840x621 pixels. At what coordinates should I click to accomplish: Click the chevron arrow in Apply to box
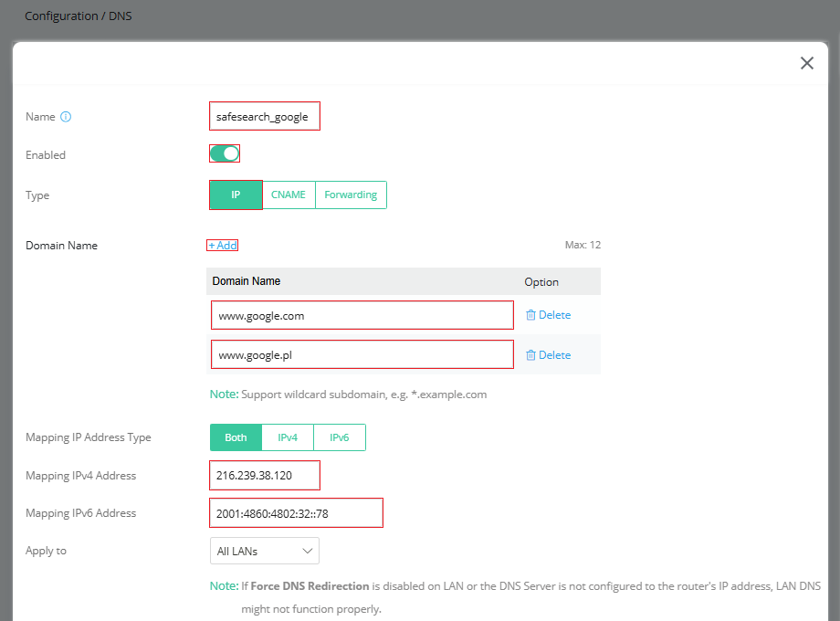[x=308, y=551]
